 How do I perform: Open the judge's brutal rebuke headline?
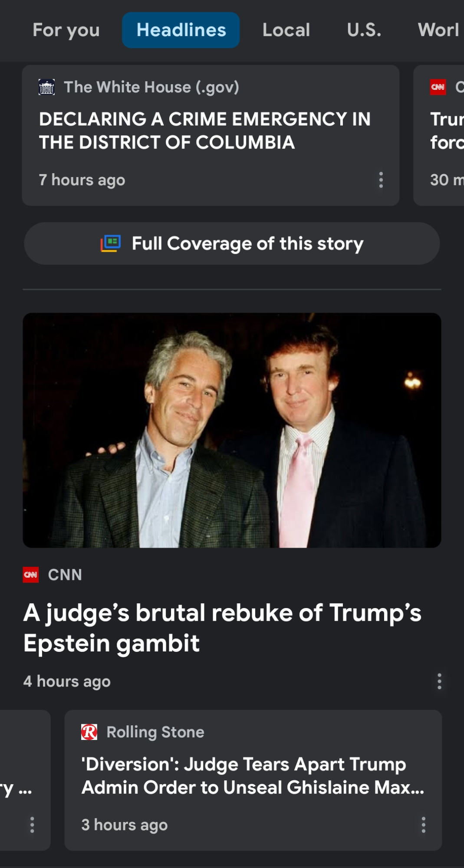222,628
